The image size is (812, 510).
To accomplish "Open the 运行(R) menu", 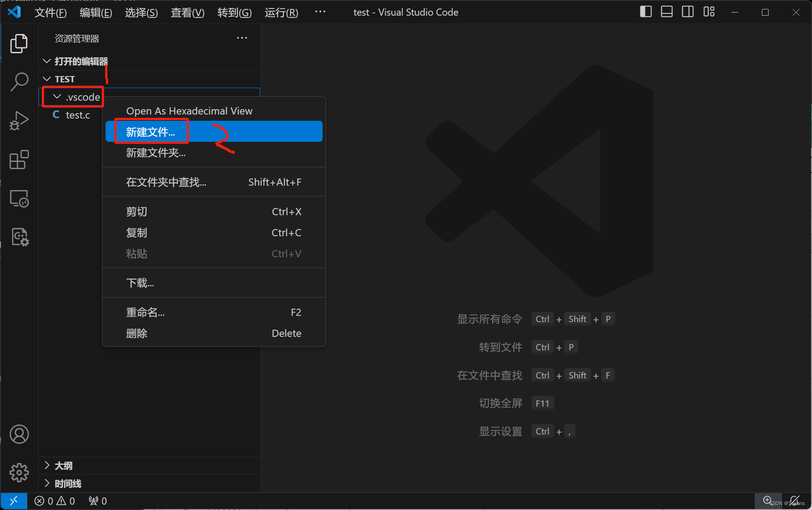I will pos(281,13).
